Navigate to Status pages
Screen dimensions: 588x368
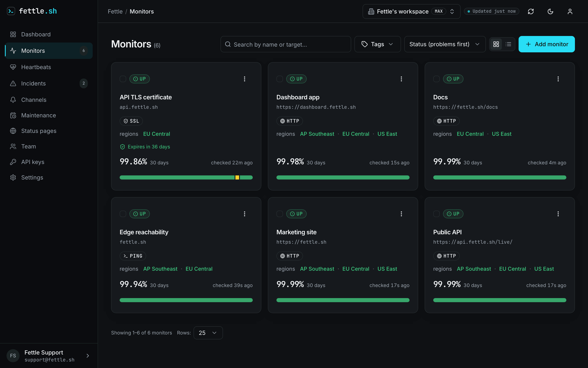coord(49,131)
